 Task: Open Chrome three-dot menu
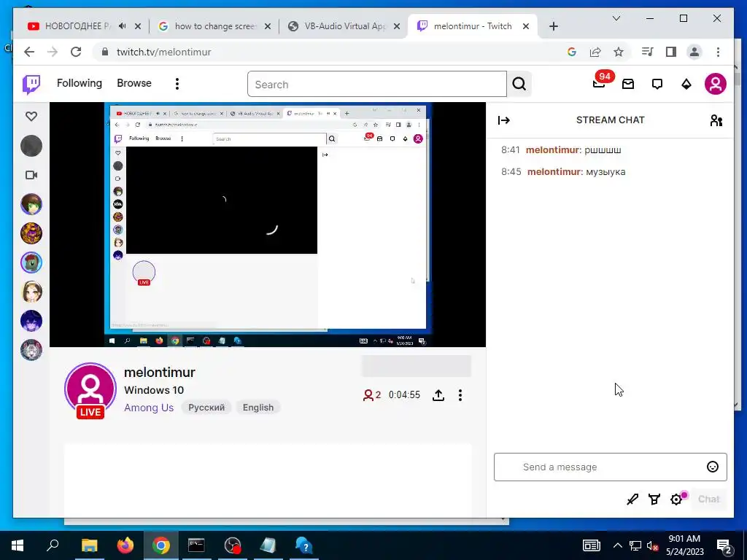pyautogui.click(x=718, y=52)
